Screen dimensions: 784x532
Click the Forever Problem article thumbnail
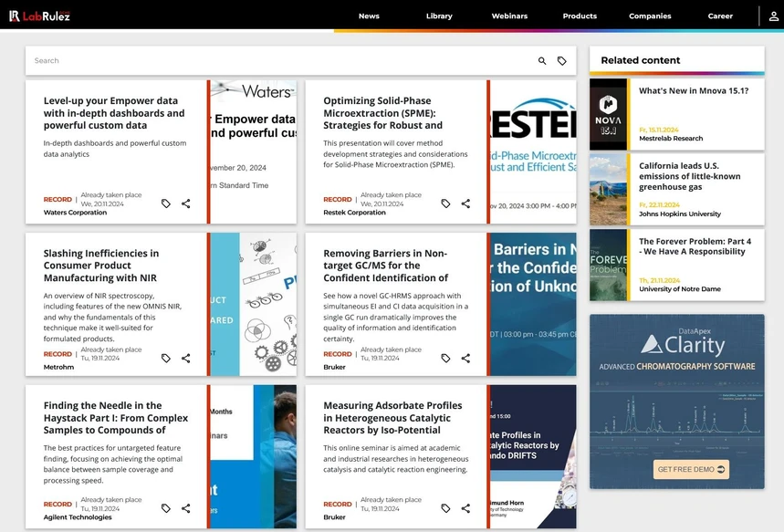608,265
